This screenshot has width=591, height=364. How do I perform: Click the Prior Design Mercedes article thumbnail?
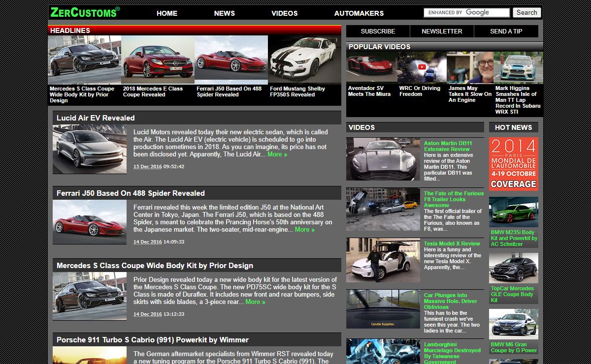click(x=90, y=296)
